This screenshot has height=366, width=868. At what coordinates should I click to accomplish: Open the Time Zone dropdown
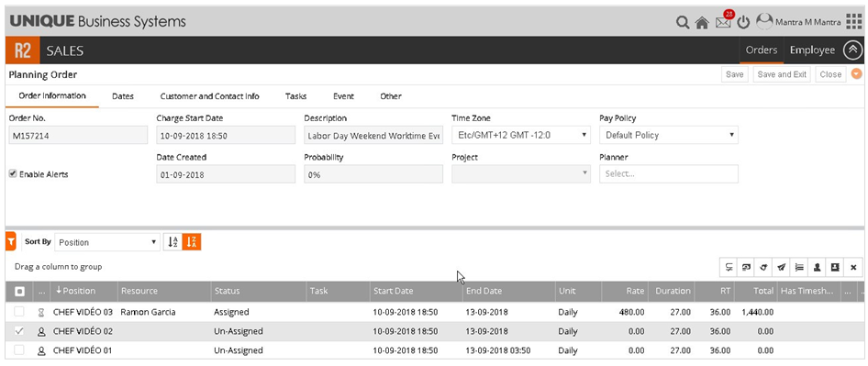[x=521, y=135]
